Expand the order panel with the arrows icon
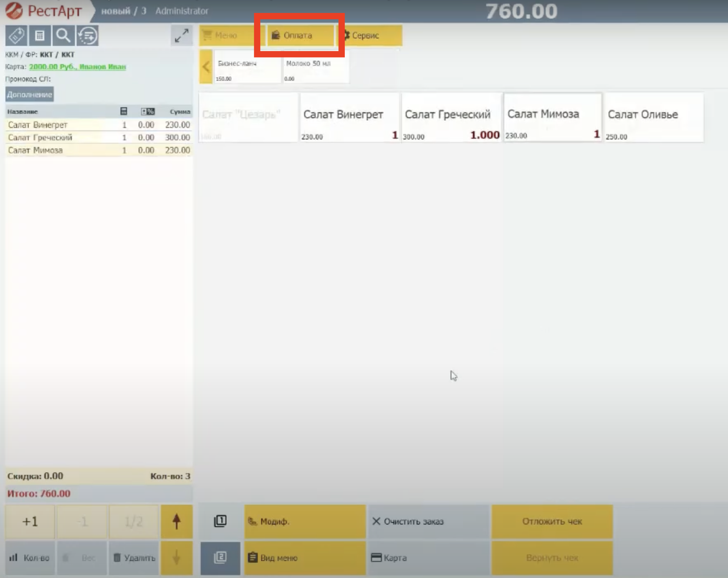The height and width of the screenshot is (578, 728). 182,35
